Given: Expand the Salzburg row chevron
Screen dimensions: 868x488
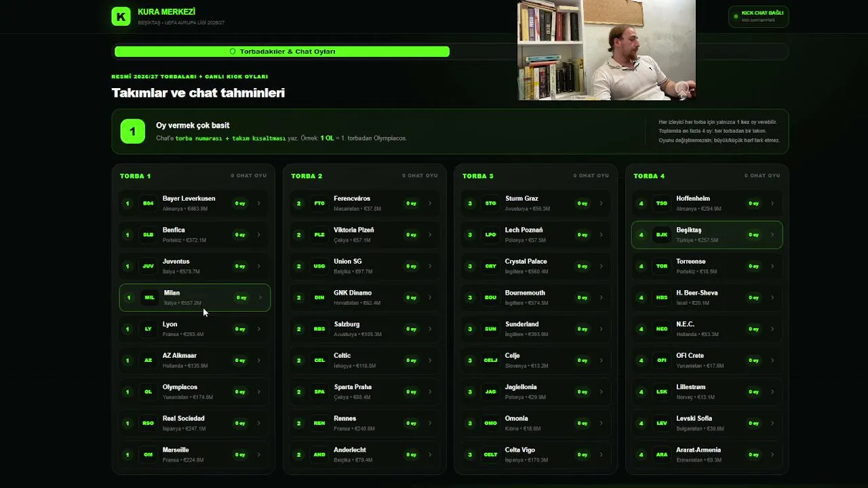Looking at the screenshot, I should click(x=430, y=329).
